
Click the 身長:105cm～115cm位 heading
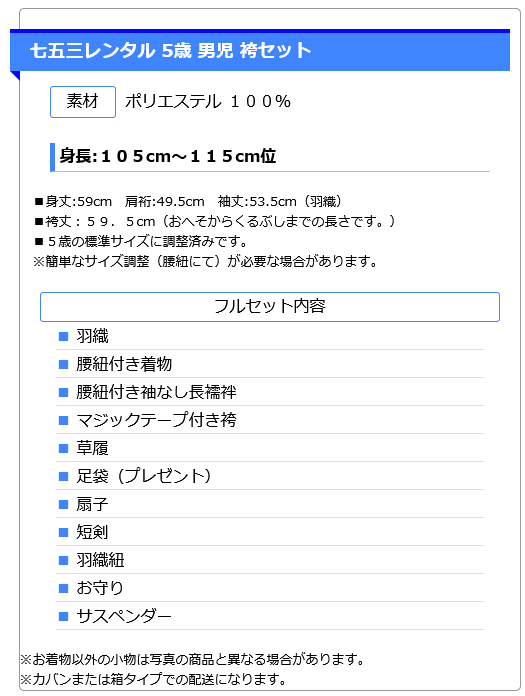(x=168, y=156)
